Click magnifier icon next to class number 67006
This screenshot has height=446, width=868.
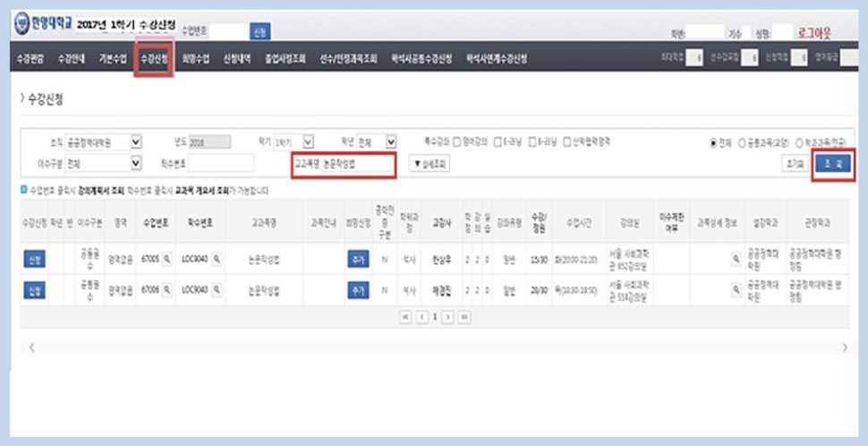166,291
